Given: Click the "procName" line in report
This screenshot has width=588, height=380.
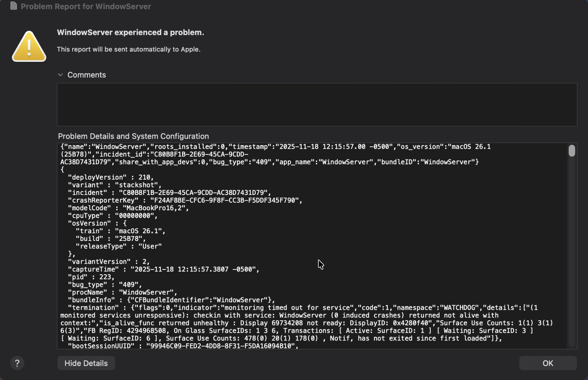Looking at the screenshot, I should [x=122, y=292].
